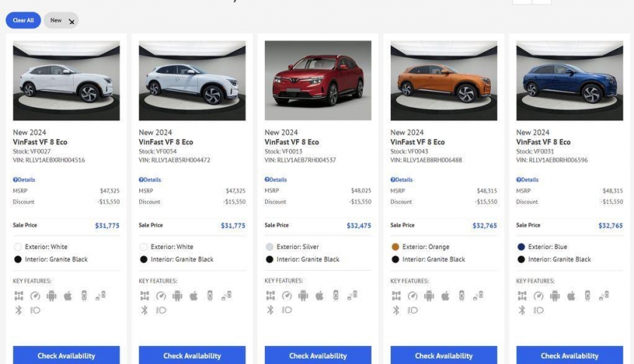
Task: Click the all-wheel drivetrain icon on the blue VF0031 card
Action: (x=521, y=296)
